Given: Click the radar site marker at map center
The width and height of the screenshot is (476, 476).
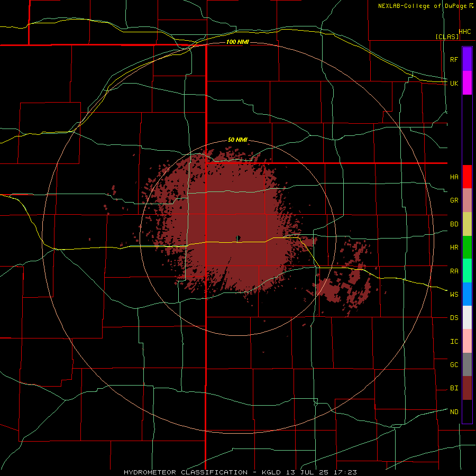Looking at the screenshot, I should pos(239,239).
